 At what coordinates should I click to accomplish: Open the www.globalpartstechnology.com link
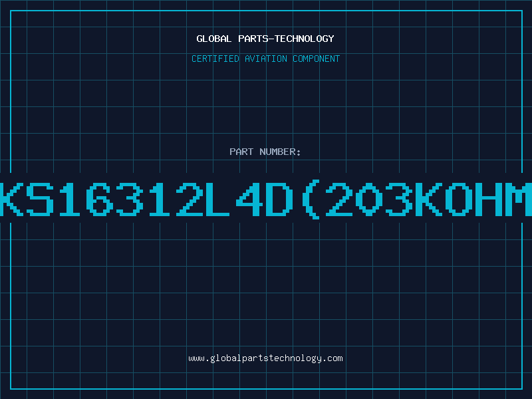point(265,358)
